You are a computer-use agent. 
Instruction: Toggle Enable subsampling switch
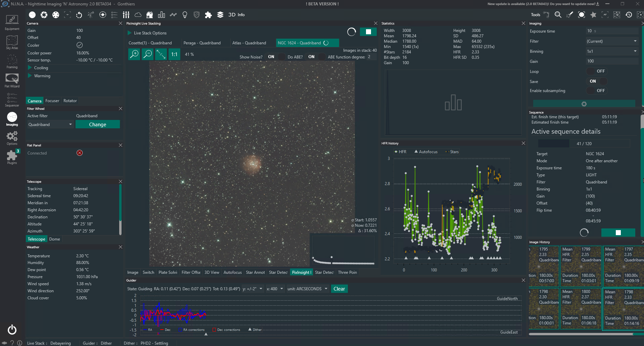coord(597,91)
